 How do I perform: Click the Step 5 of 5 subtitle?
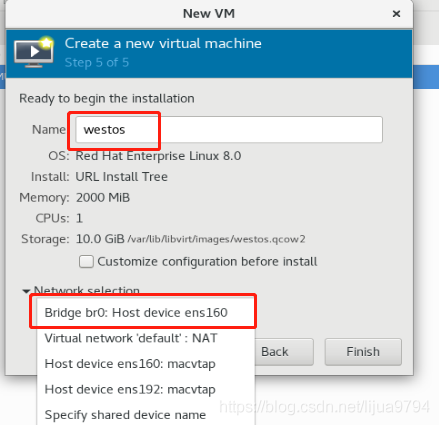pyautogui.click(x=97, y=62)
